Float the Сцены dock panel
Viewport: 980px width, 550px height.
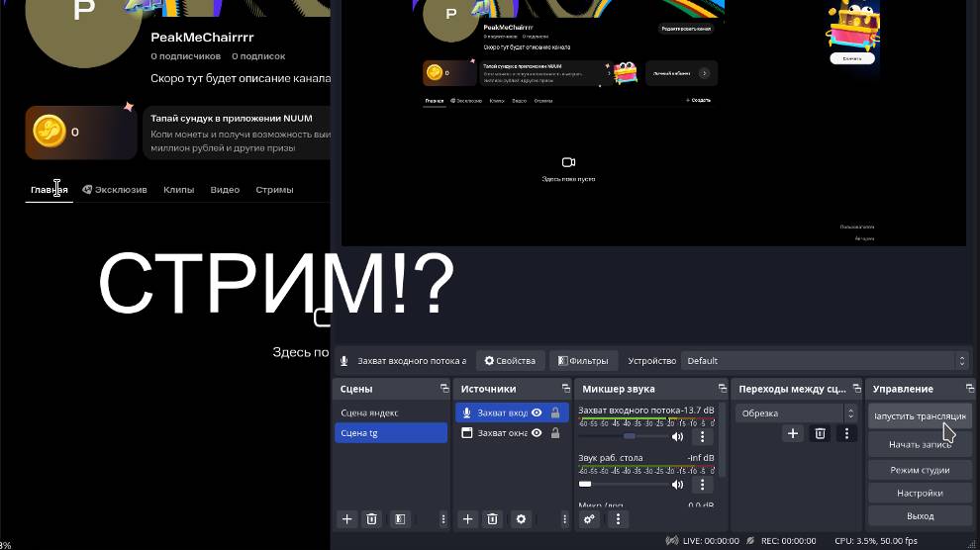click(x=444, y=389)
